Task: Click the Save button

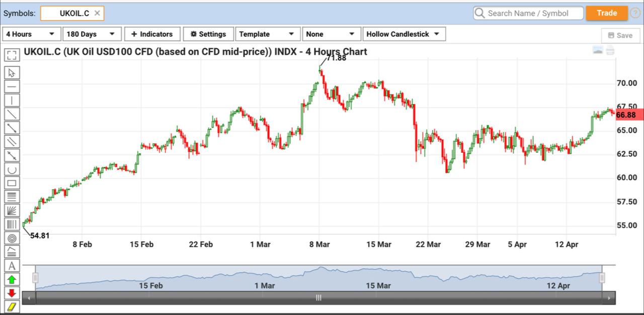Action: (x=620, y=36)
